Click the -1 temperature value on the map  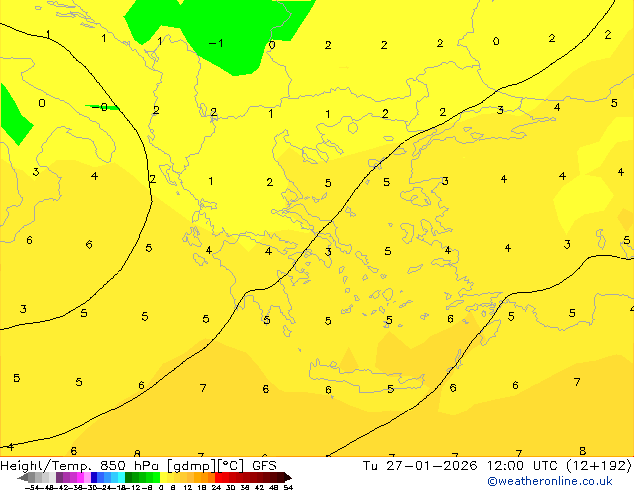pyautogui.click(x=216, y=43)
